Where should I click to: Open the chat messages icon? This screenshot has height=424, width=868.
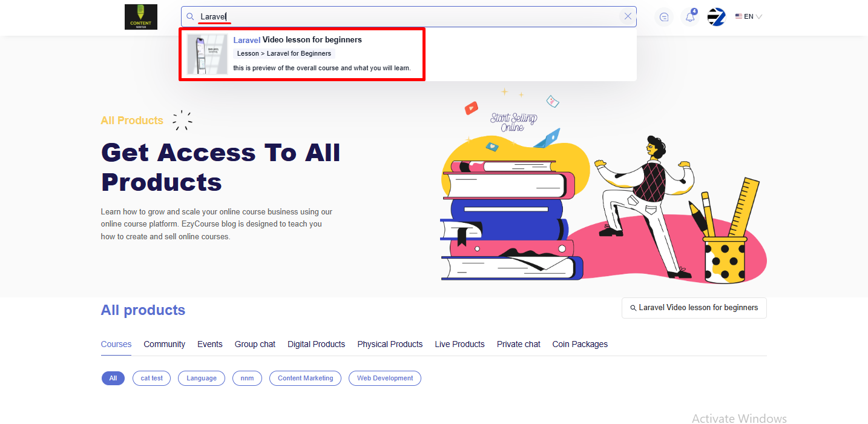coord(664,17)
